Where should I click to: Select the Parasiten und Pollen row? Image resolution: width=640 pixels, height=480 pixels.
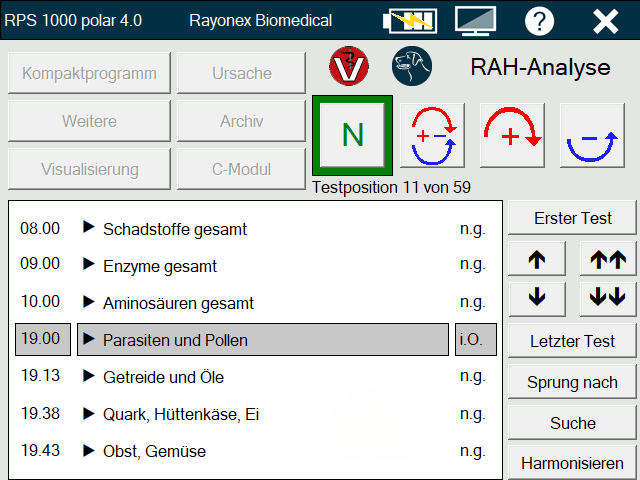[262, 340]
